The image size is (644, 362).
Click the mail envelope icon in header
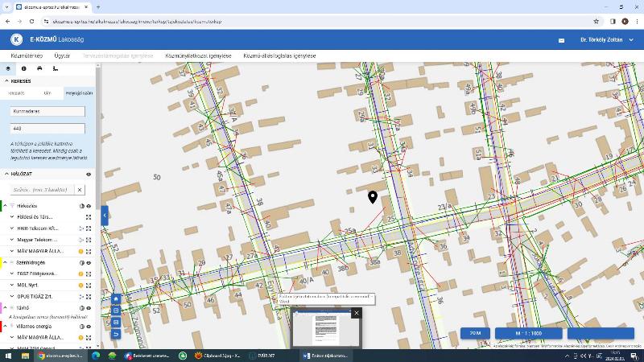[x=562, y=40]
